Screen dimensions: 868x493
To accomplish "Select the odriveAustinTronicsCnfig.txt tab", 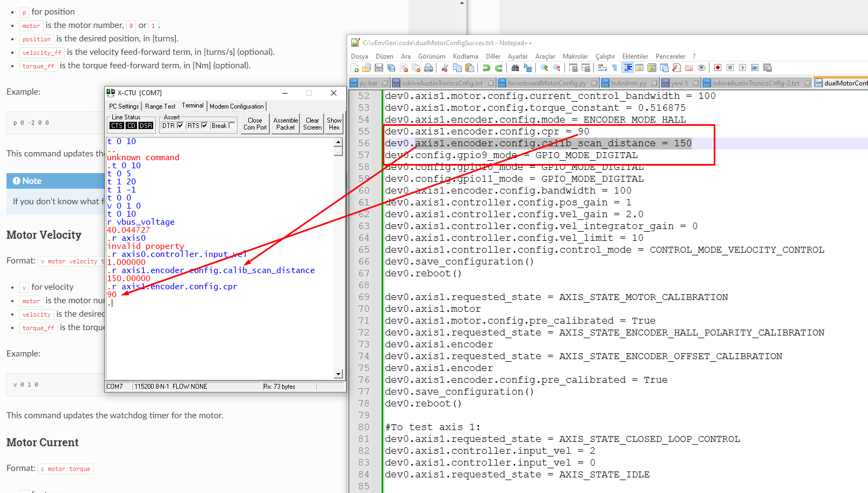I will [442, 83].
